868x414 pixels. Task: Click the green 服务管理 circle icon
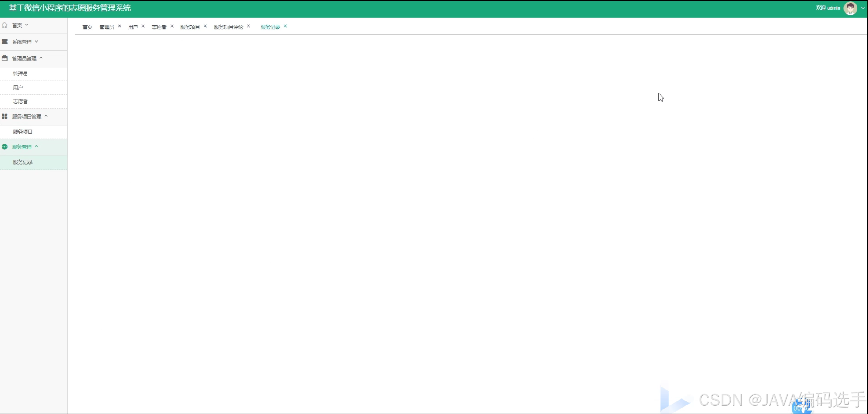pyautogui.click(x=4, y=147)
